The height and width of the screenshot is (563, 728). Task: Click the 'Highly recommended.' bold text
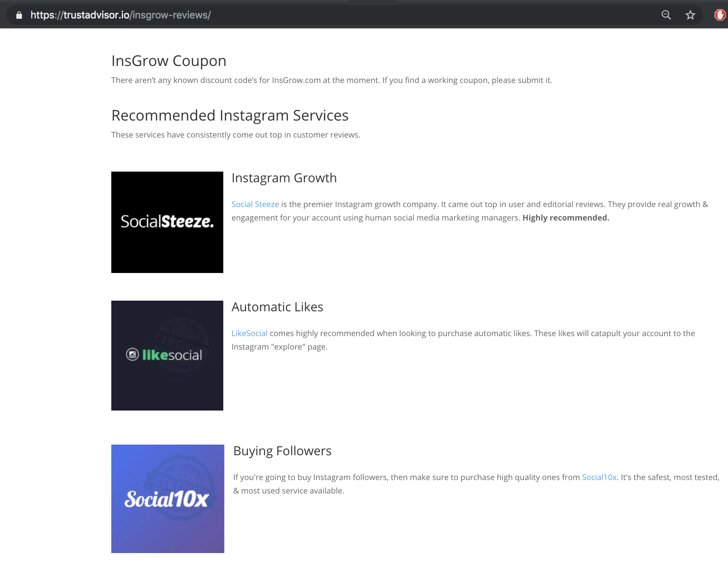[x=566, y=218]
